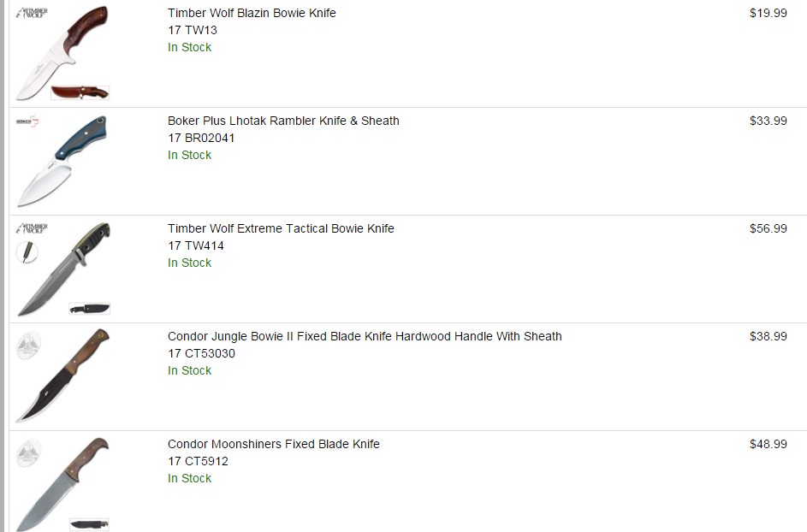Viewport: 807px width, 532px height.
Task: Click the Extreme Tactical Bowie knife image
Action: (x=63, y=269)
